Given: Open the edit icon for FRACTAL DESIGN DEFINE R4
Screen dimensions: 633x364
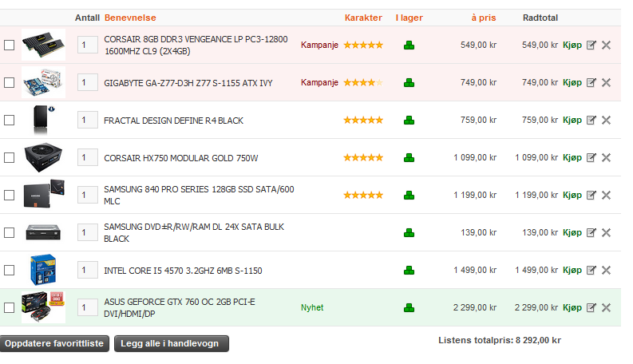Looking at the screenshot, I should coord(591,120).
